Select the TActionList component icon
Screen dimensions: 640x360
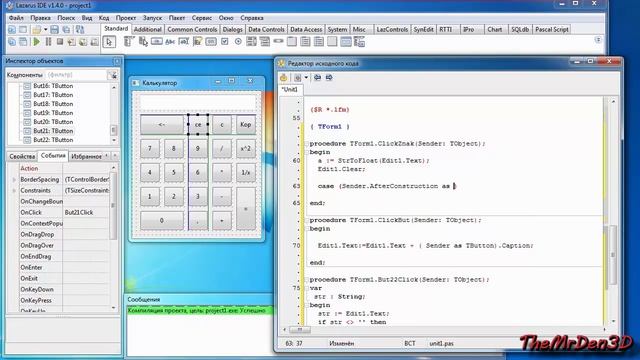pyautogui.click(x=359, y=42)
